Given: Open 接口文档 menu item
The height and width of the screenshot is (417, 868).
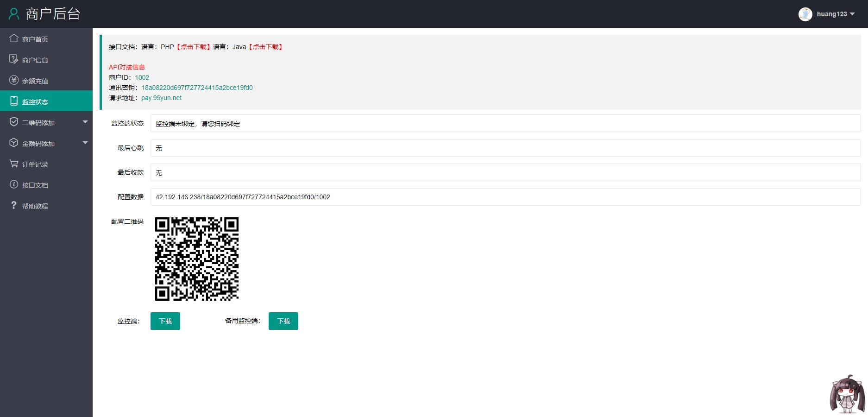Looking at the screenshot, I should (x=46, y=185).
